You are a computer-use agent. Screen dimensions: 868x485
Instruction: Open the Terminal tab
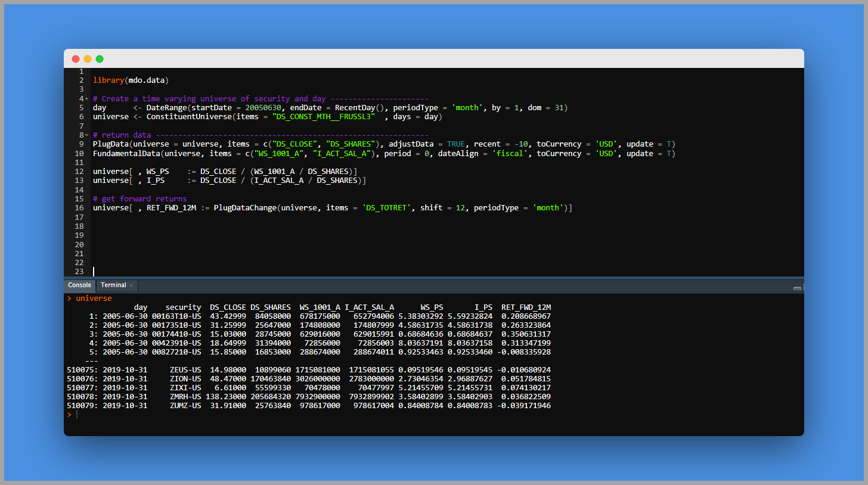(x=113, y=285)
